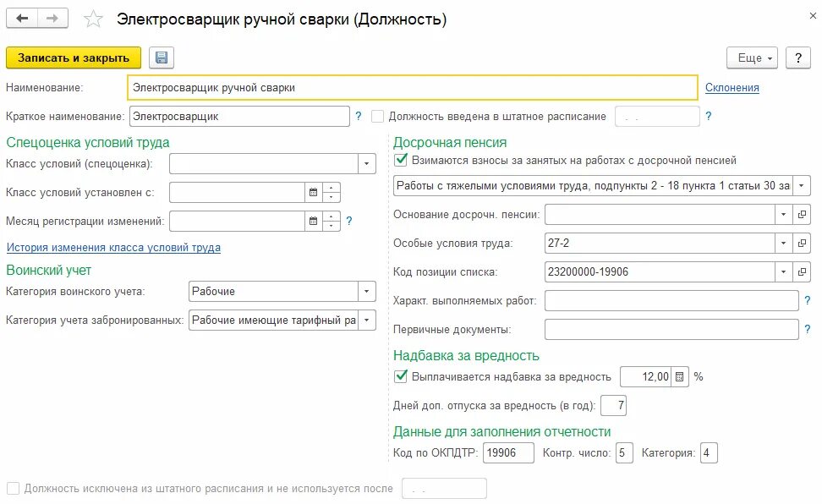This screenshot has height=504, width=822.
Task: Open calculator for hazard allowance percent
Action: [x=679, y=377]
